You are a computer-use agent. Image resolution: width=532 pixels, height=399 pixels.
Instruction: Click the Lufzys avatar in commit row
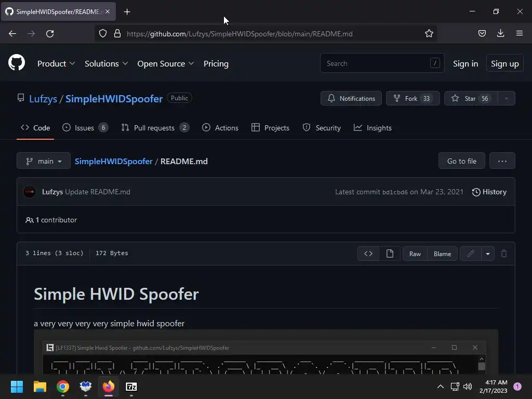(30, 192)
